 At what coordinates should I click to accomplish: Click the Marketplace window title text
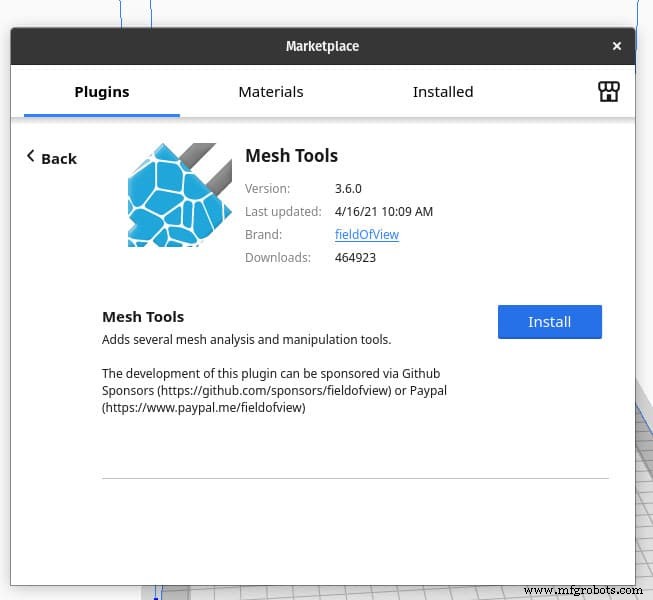[x=322, y=46]
